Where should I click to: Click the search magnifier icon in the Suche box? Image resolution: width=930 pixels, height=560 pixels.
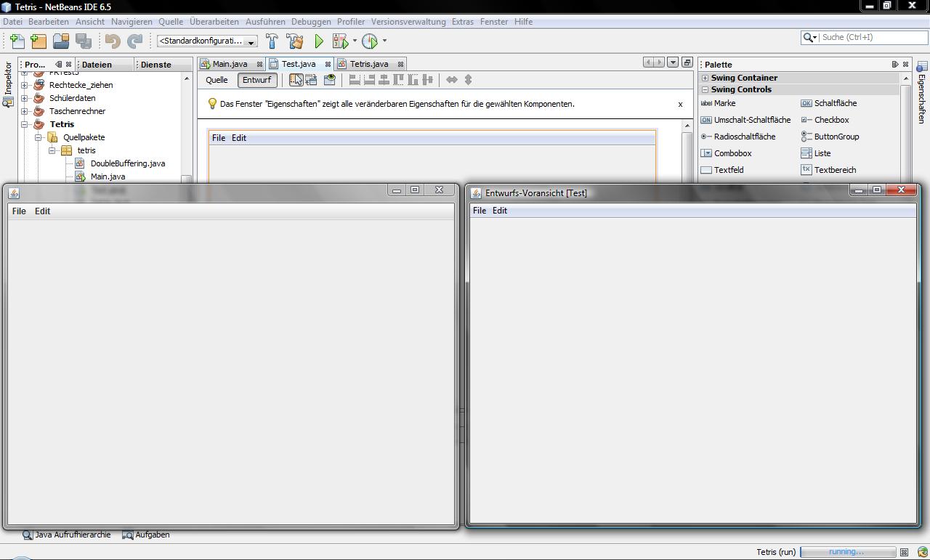(x=809, y=37)
